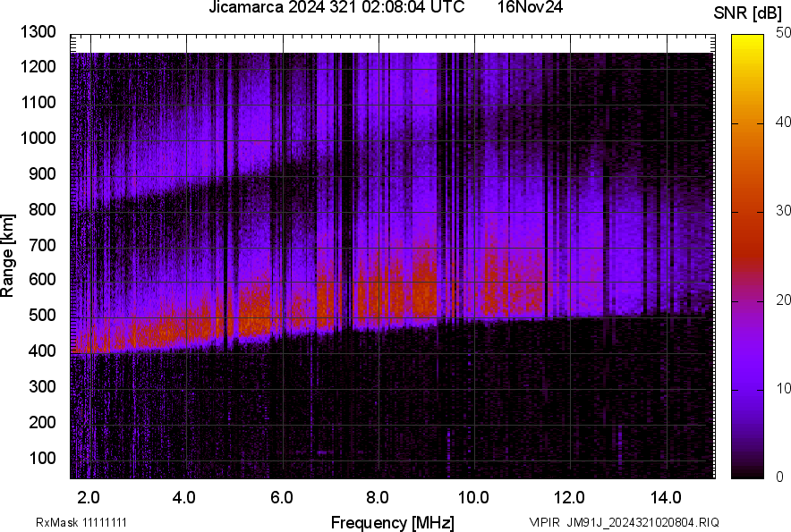The width and height of the screenshot is (791, 532).
Task: Click the range tick label 1000
Action: 38,139
